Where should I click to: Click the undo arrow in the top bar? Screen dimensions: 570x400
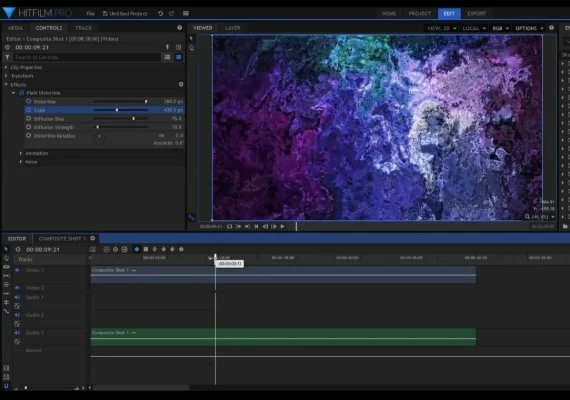click(160, 13)
